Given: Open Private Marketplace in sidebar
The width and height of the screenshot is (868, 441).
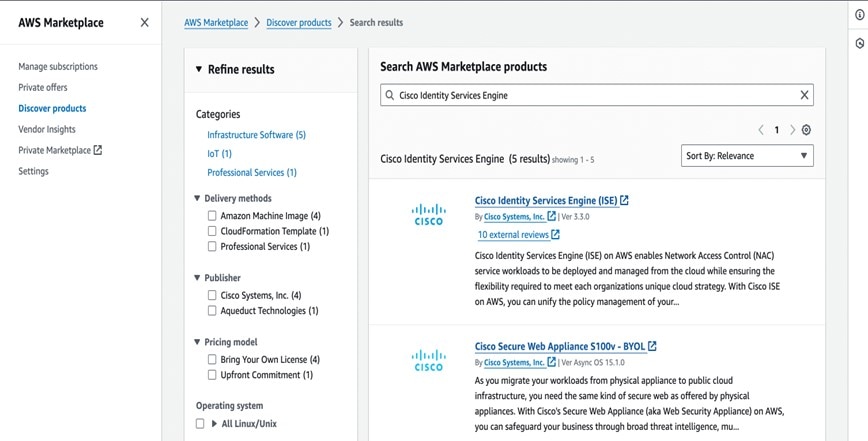Looking at the screenshot, I should pyautogui.click(x=54, y=151).
